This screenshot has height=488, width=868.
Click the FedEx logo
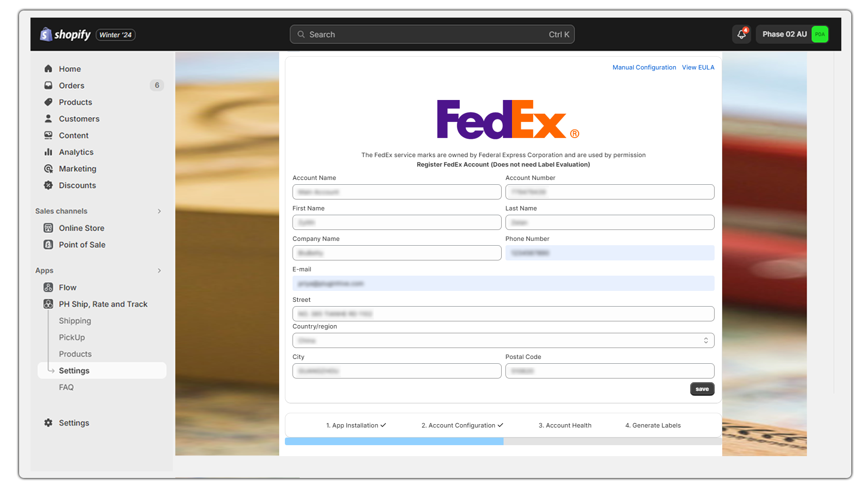508,120
